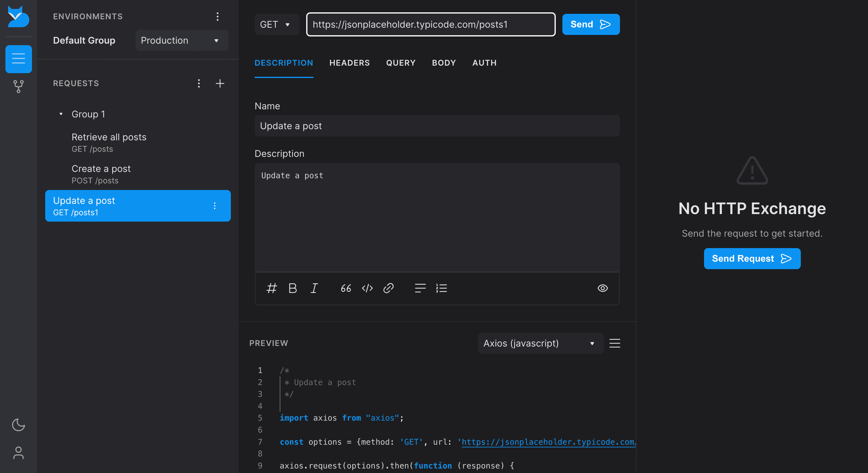The image size is (868, 473).
Task: Click 'POST /posts' subtitle text
Action: coord(95,180)
